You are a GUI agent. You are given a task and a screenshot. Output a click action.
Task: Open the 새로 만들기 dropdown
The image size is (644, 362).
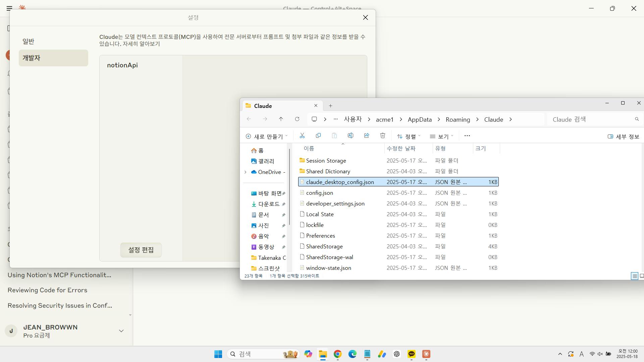[x=267, y=136]
